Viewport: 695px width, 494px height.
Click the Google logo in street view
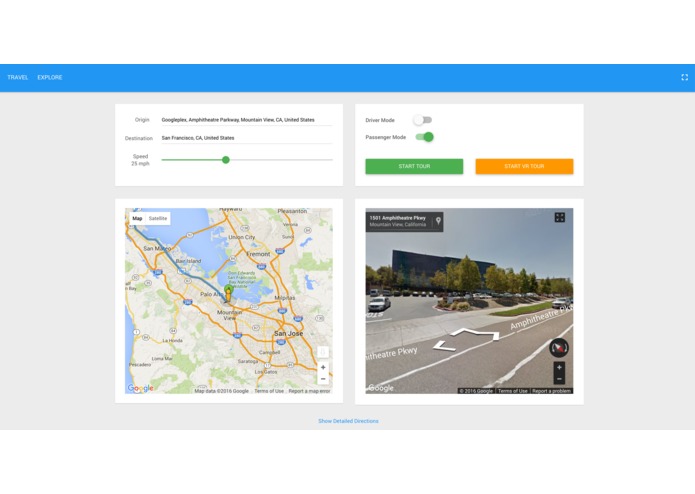pyautogui.click(x=381, y=388)
